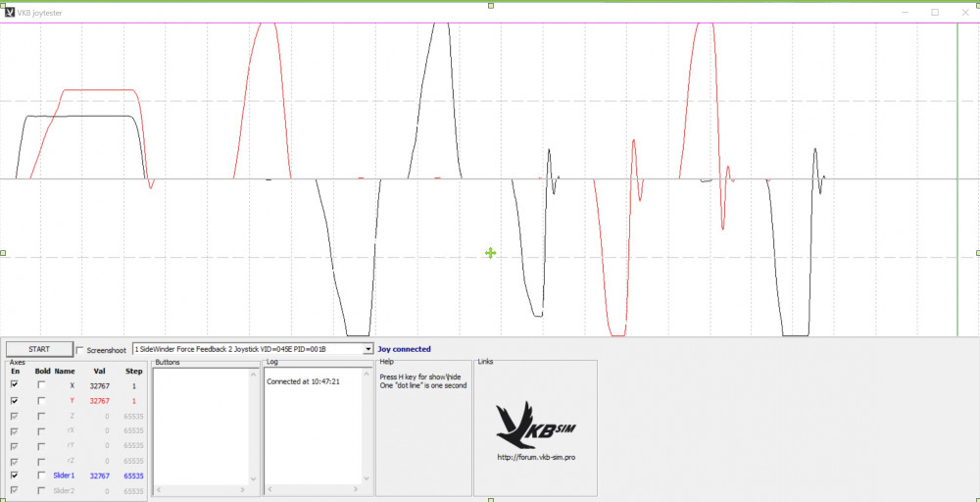This screenshot has width=980, height=502.
Task: Maximize the VKB joytester window
Action: pyautogui.click(x=935, y=12)
